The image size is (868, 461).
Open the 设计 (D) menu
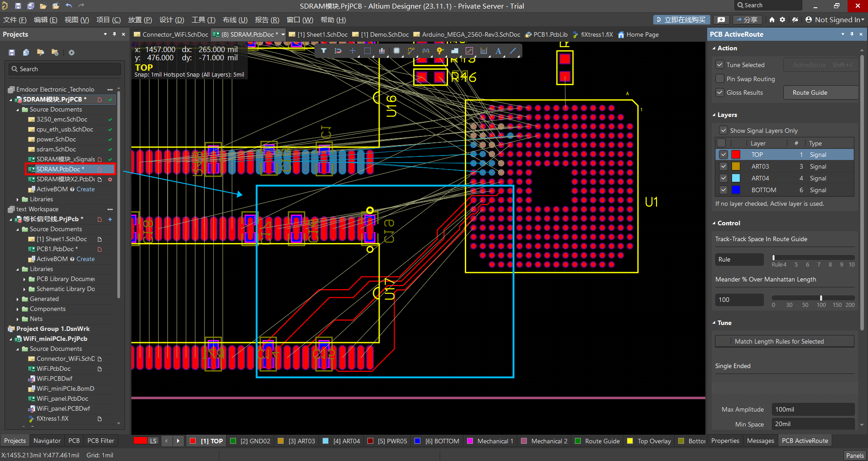(171, 20)
